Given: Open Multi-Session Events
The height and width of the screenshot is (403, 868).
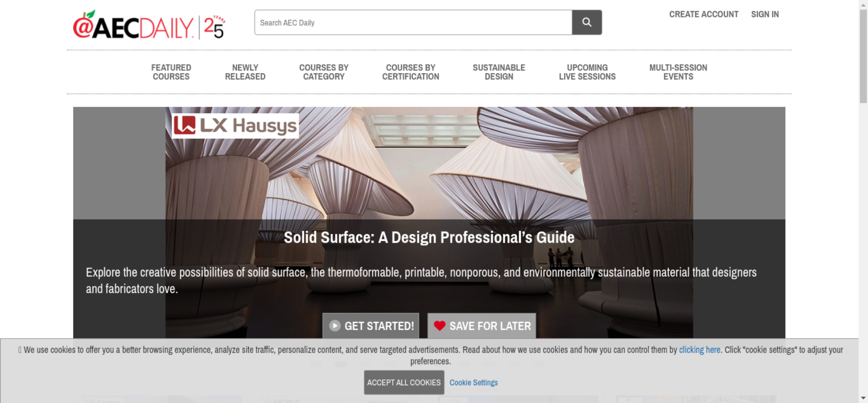Looking at the screenshot, I should [x=678, y=72].
